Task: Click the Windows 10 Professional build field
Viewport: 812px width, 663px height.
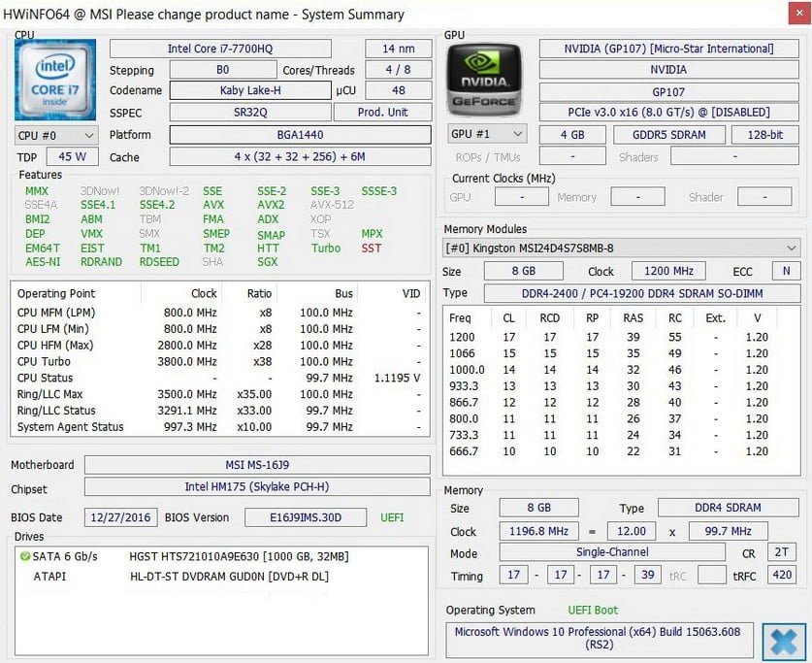Action: (x=599, y=639)
